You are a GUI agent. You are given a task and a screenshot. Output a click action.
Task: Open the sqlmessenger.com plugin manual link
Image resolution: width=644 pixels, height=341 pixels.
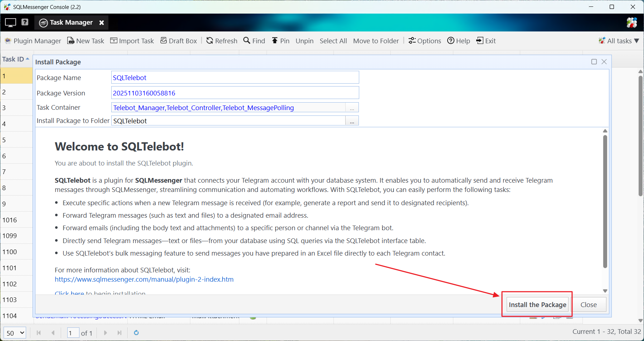coord(144,279)
